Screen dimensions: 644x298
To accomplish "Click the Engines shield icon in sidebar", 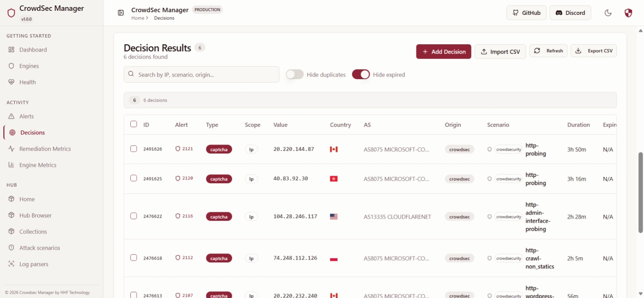I will (12, 66).
